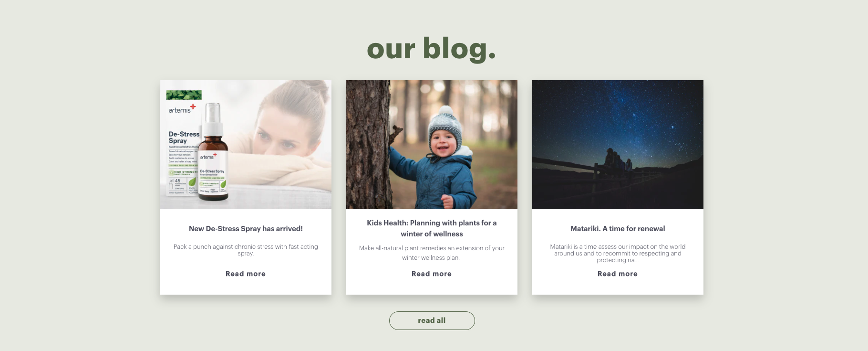Open 'Matariki. A time for renewal' title
868x351 pixels.
tap(618, 229)
